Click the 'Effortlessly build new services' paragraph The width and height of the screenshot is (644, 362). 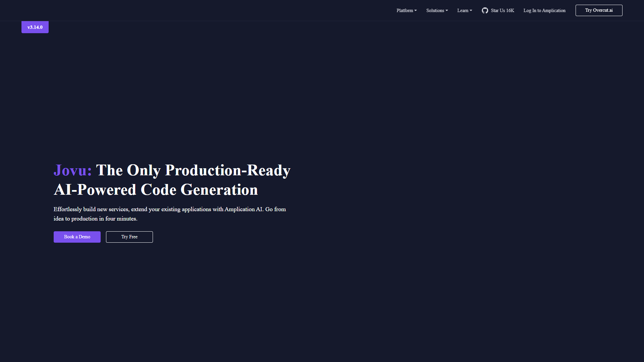click(x=170, y=214)
